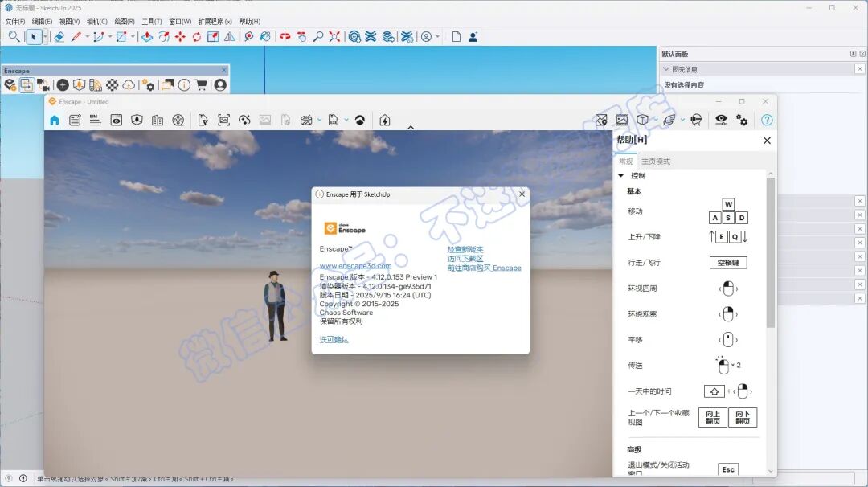Viewport: 868px width, 487px height.
Task: Choose the Push/Pull tool in SketchUp toolbar
Action: click(147, 37)
